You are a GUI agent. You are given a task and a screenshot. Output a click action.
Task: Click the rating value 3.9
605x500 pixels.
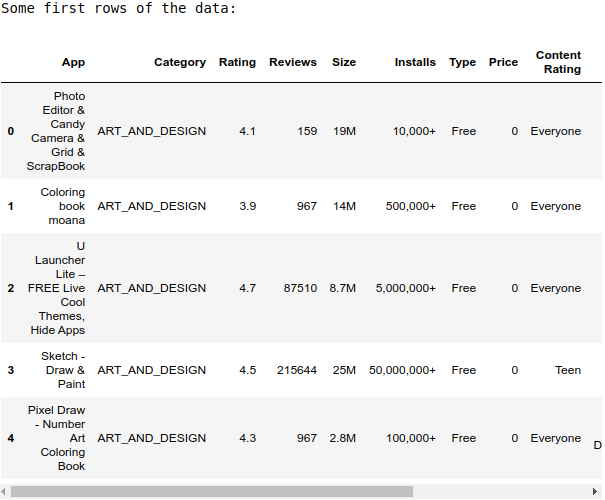point(247,206)
